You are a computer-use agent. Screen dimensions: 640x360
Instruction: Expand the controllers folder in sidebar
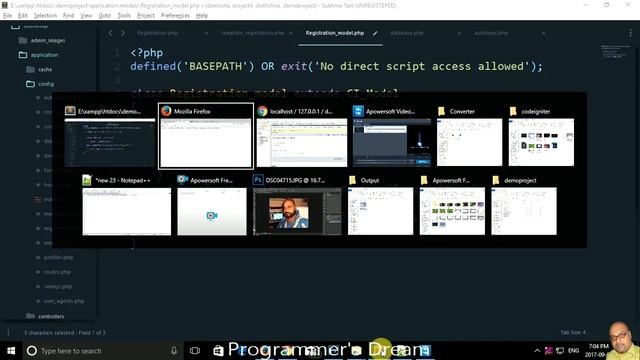coord(45,316)
